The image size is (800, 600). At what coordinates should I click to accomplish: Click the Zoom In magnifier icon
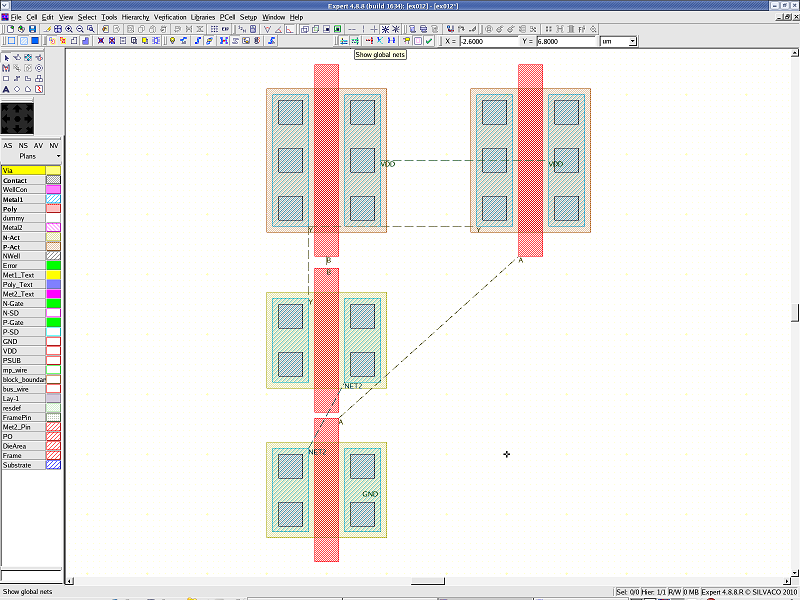(69, 29)
